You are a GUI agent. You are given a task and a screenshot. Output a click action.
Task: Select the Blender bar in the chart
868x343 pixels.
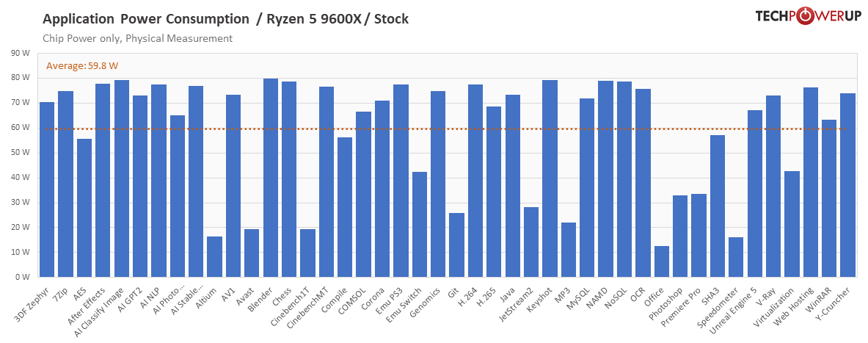[x=271, y=178]
